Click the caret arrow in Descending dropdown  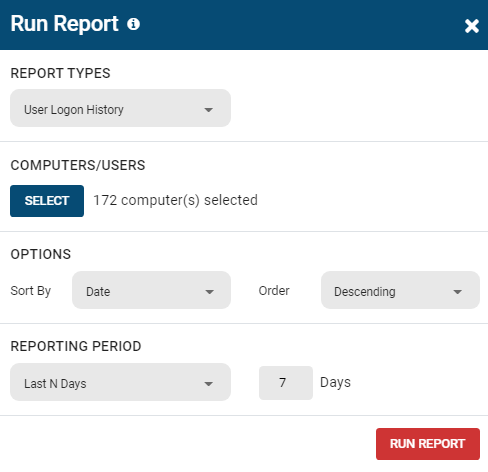click(x=458, y=292)
